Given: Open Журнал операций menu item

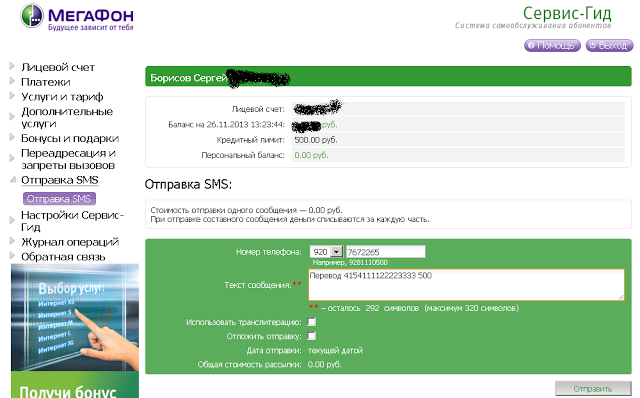Looking at the screenshot, I should (70, 242).
